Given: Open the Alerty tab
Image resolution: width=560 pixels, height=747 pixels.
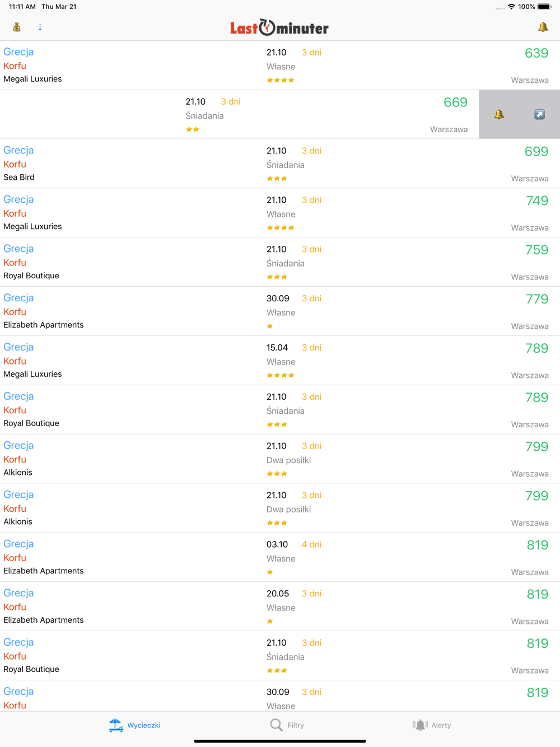Looking at the screenshot, I should pos(432,725).
